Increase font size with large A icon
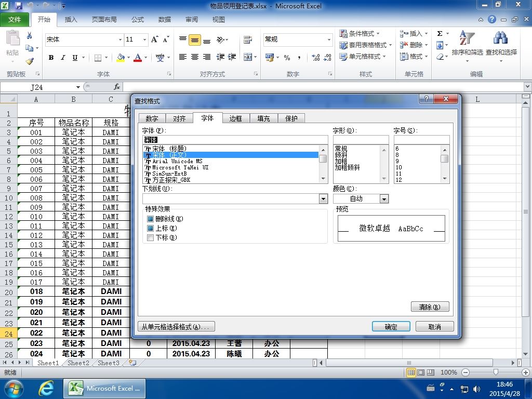532x399 pixels. click(155, 39)
